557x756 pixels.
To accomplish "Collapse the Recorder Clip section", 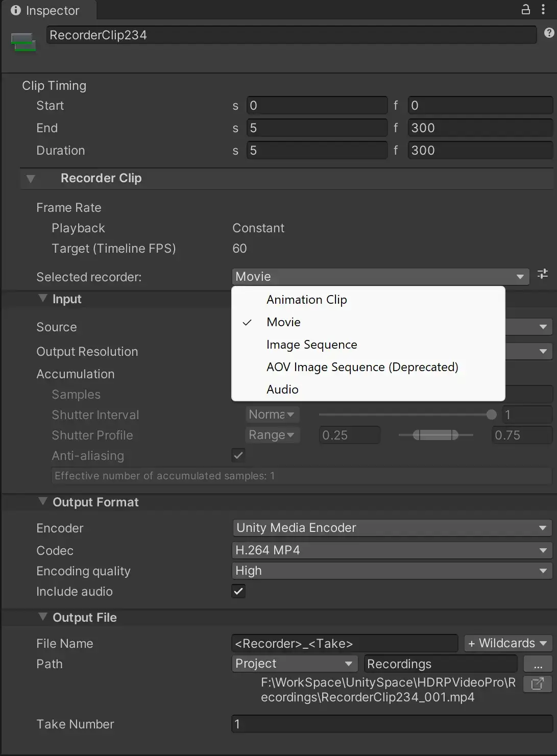I will click(x=31, y=179).
